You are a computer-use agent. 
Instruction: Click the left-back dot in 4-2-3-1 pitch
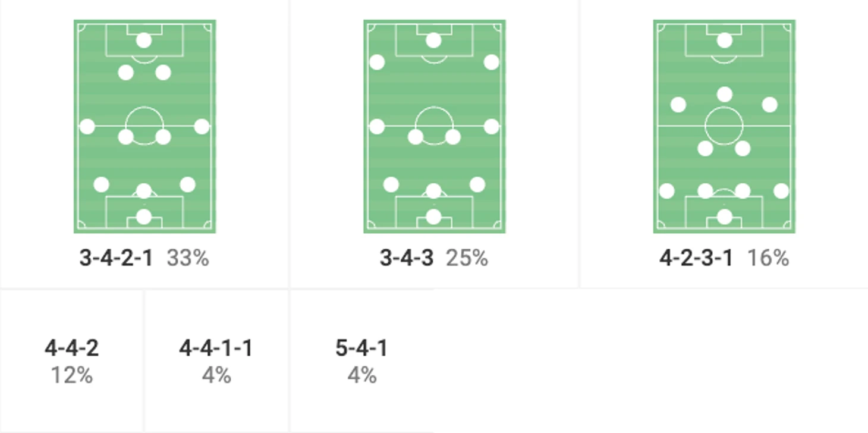click(x=667, y=191)
